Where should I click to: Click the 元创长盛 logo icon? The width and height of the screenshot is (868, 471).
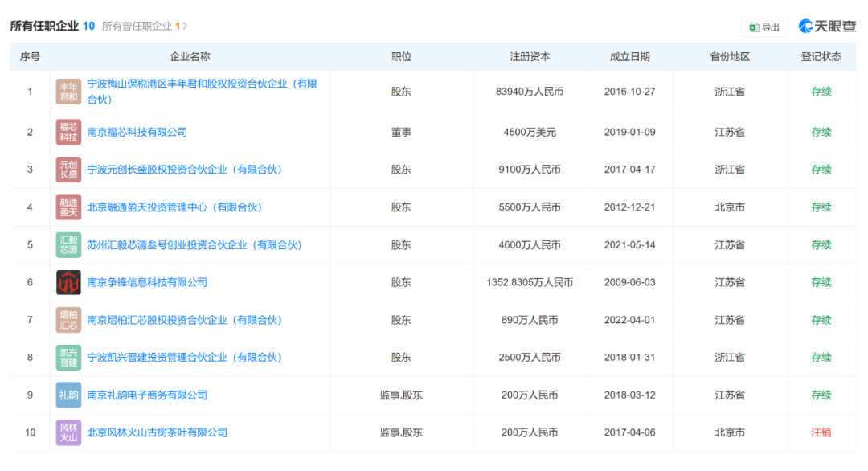click(68, 170)
